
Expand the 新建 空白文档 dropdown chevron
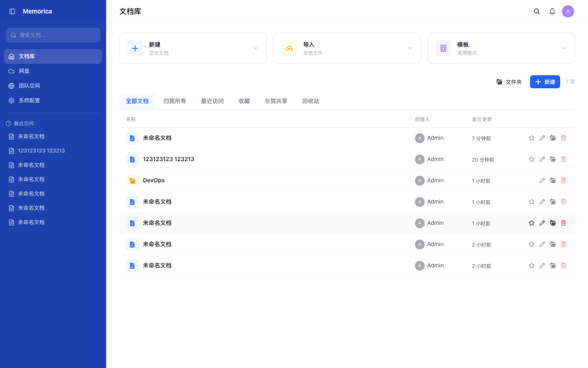pyautogui.click(x=256, y=48)
